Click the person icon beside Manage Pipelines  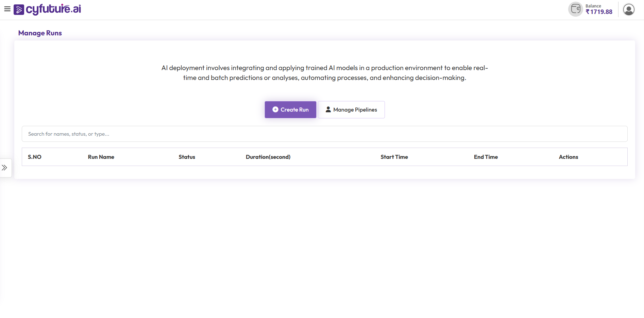point(328,110)
